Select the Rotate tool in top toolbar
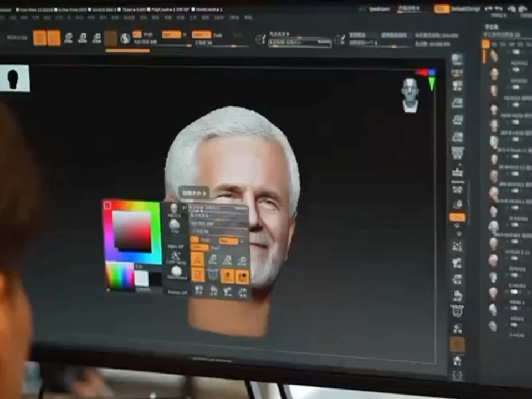532x399 pixels. click(97, 38)
